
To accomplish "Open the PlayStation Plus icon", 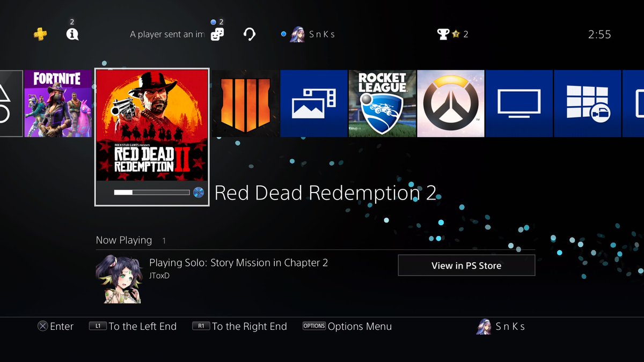I will pos(40,34).
